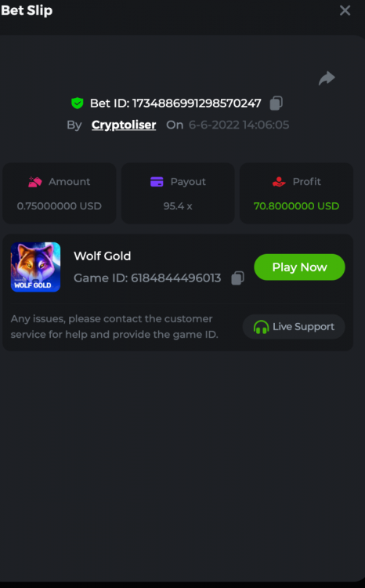Close the Bet Slip panel
The width and height of the screenshot is (365, 588).
tap(345, 10)
